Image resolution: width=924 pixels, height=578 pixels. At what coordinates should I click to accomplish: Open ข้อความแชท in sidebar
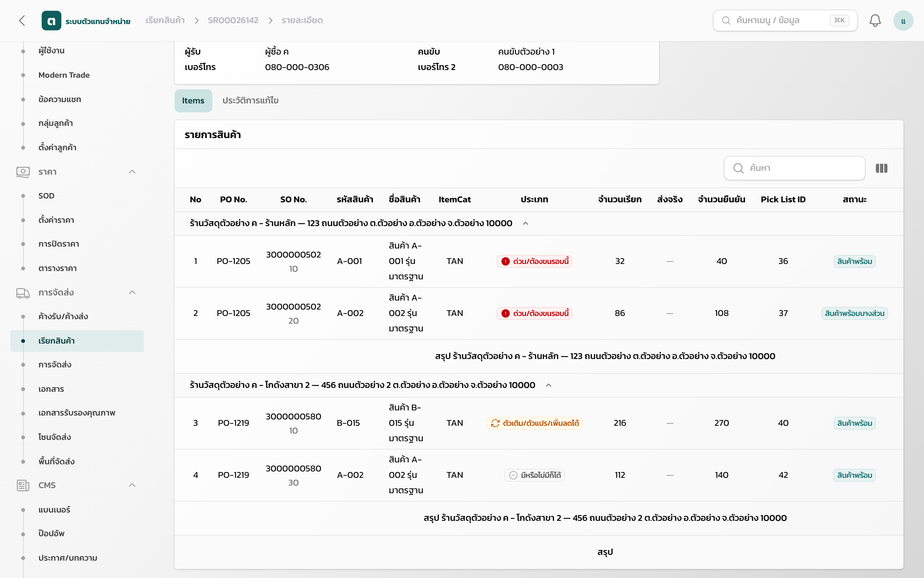[60, 100]
